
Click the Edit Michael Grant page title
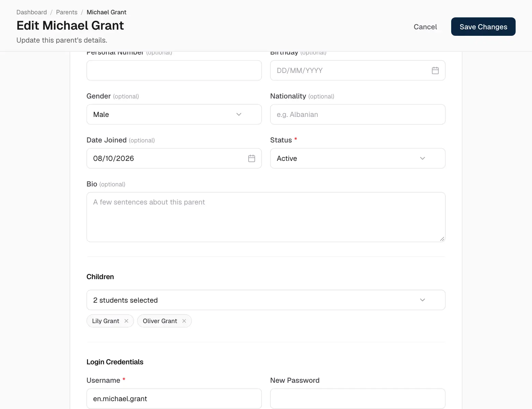click(x=70, y=26)
